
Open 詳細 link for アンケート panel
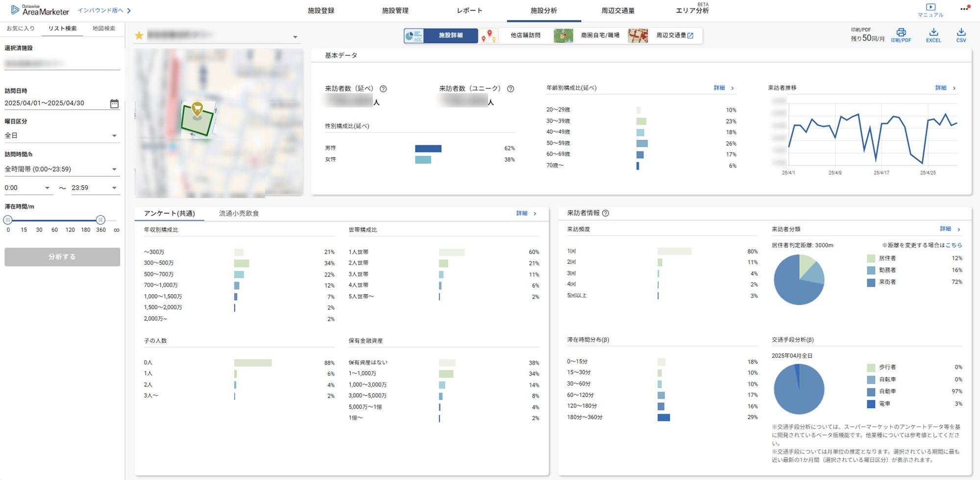[x=526, y=214]
